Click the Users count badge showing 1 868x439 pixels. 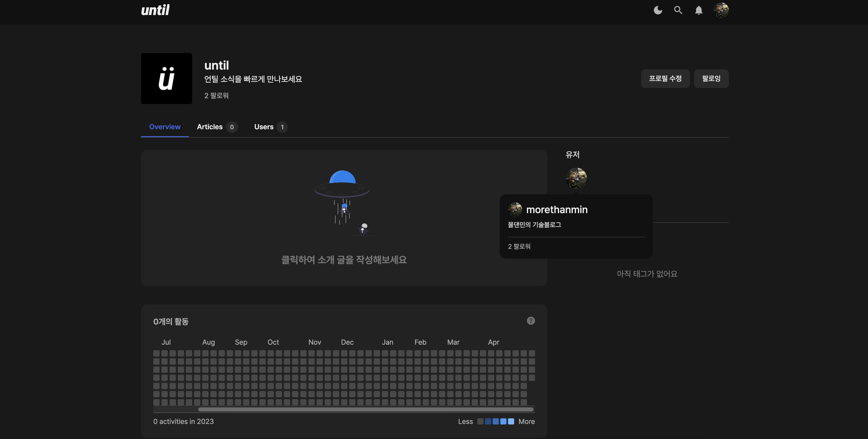tap(282, 127)
